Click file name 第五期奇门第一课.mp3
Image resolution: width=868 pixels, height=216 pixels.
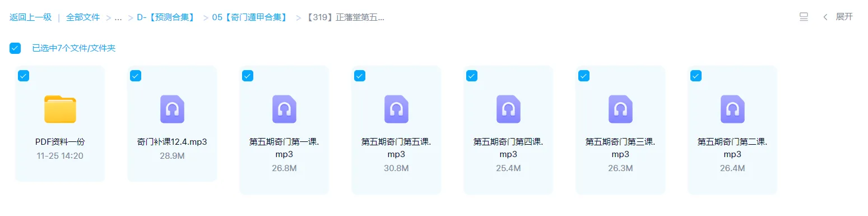284,148
